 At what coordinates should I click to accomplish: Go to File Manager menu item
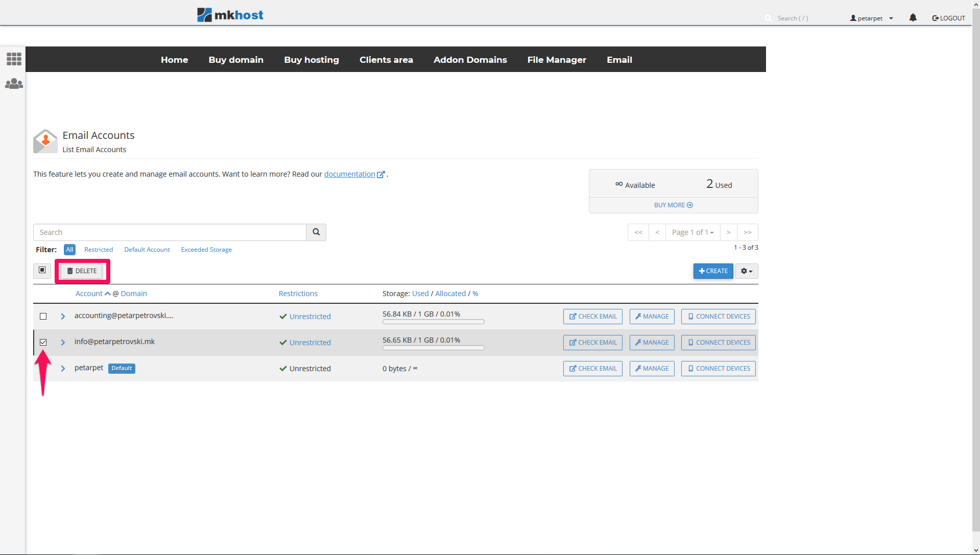(x=557, y=60)
